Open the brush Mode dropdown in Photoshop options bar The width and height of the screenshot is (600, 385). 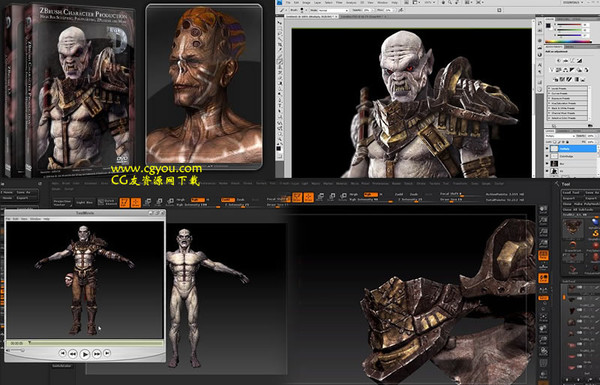tap(333, 10)
